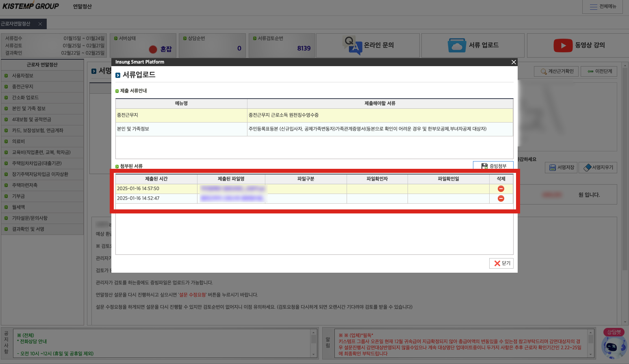Click the 계산근거확인 button
The image size is (629, 364).
[x=557, y=71]
